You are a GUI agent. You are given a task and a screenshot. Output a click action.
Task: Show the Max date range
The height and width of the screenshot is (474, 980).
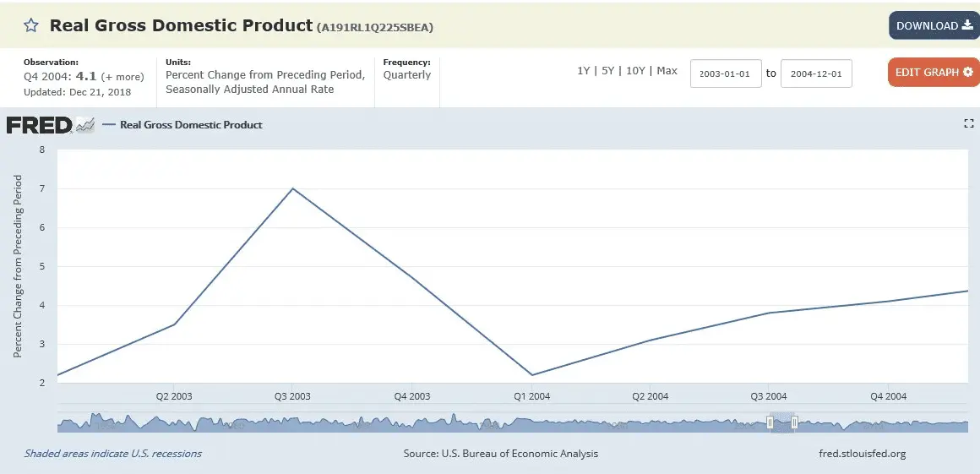pos(667,71)
